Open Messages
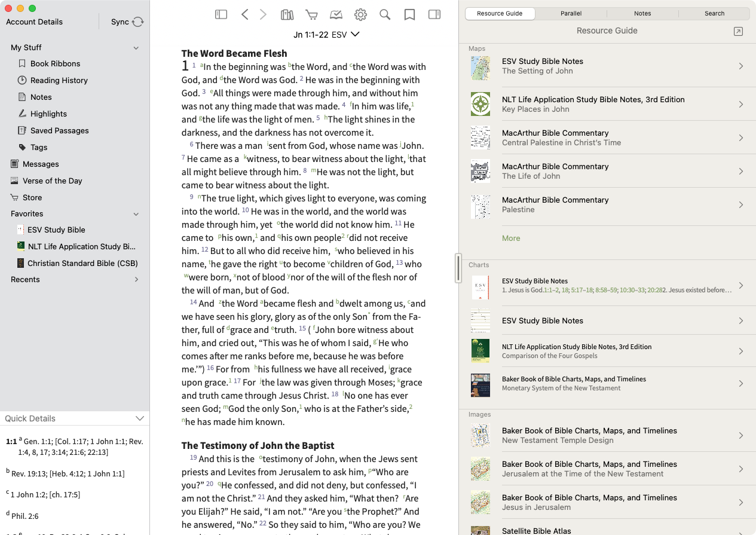This screenshot has width=756, height=535. tap(41, 164)
